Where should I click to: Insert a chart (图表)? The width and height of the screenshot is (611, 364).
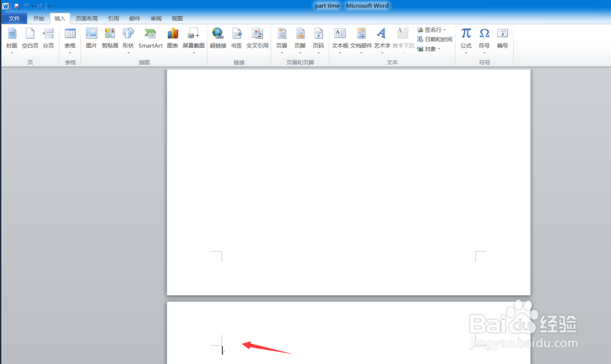pyautogui.click(x=173, y=38)
